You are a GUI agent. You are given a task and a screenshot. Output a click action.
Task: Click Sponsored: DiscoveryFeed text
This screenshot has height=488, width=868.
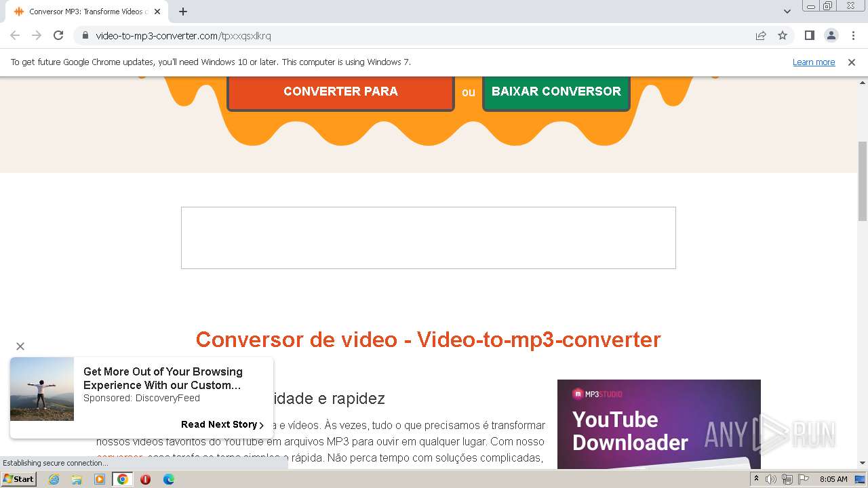[x=142, y=398]
